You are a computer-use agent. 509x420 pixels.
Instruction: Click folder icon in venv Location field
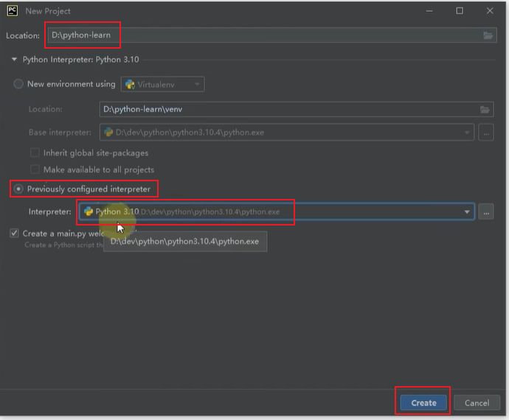point(485,109)
